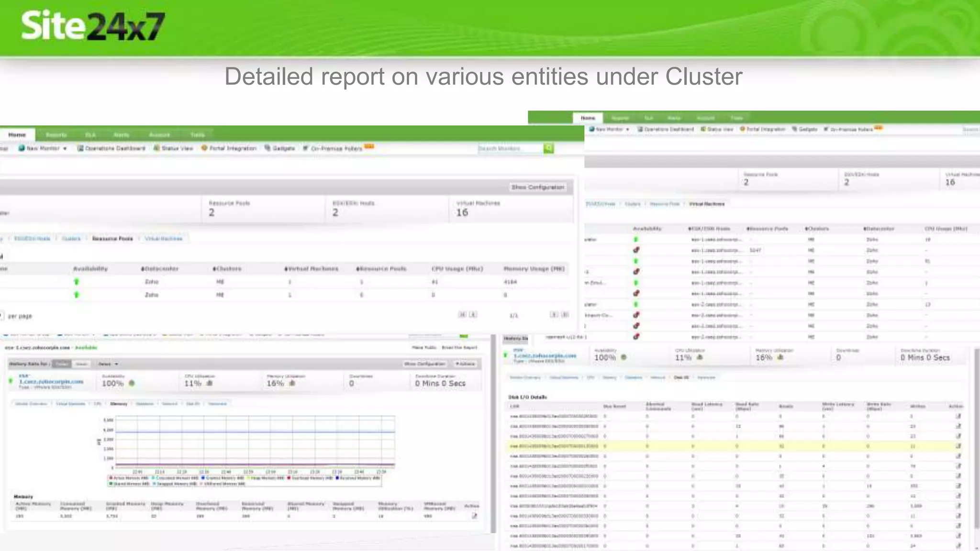
Task: Sort by CPU Usage column in VM table
Action: click(x=946, y=229)
